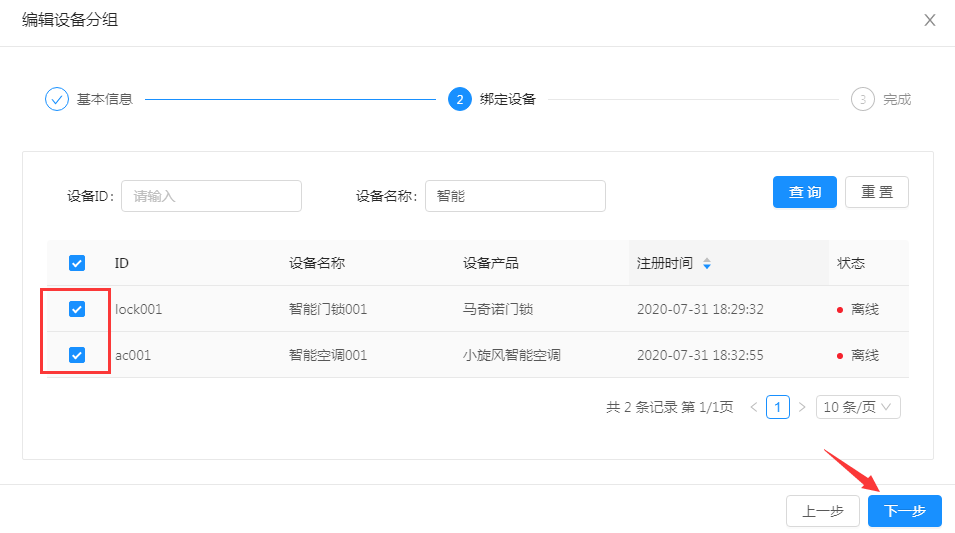955x533 pixels.
Task: Select page 1 in pagination
Action: coord(778,407)
